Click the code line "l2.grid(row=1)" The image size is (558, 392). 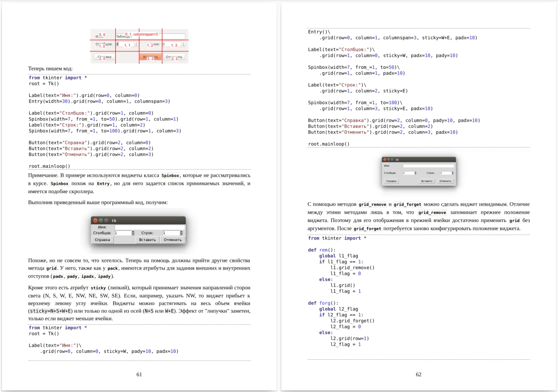click(349, 338)
